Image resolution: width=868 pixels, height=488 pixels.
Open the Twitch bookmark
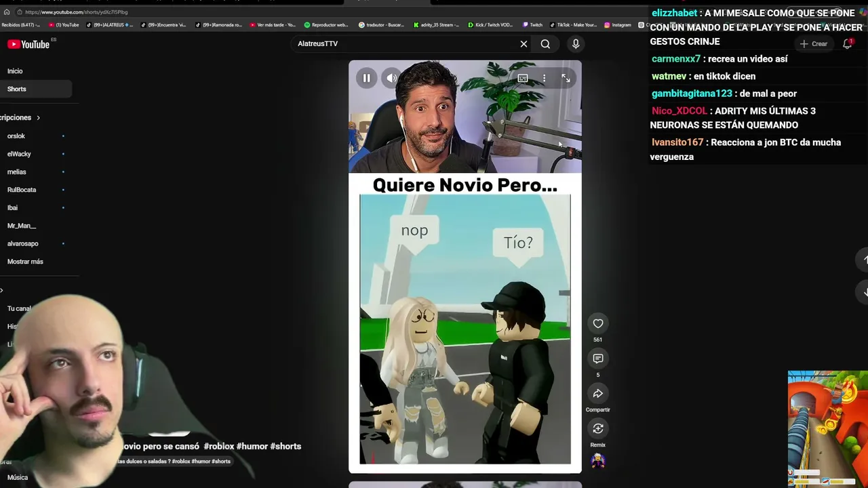pos(532,25)
